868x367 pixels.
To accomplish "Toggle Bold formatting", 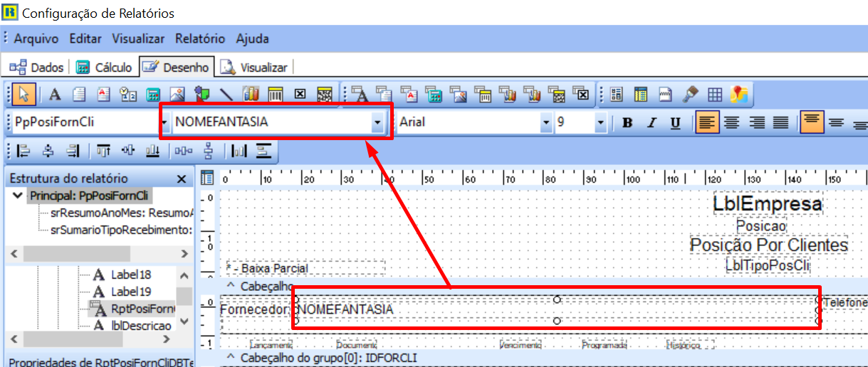I will pyautogui.click(x=627, y=122).
